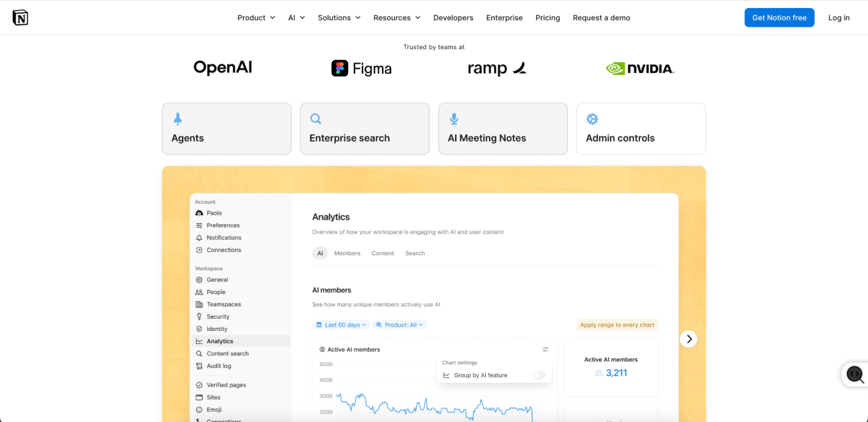Click the AI members section heading
The height and width of the screenshot is (422, 868).
coord(332,290)
